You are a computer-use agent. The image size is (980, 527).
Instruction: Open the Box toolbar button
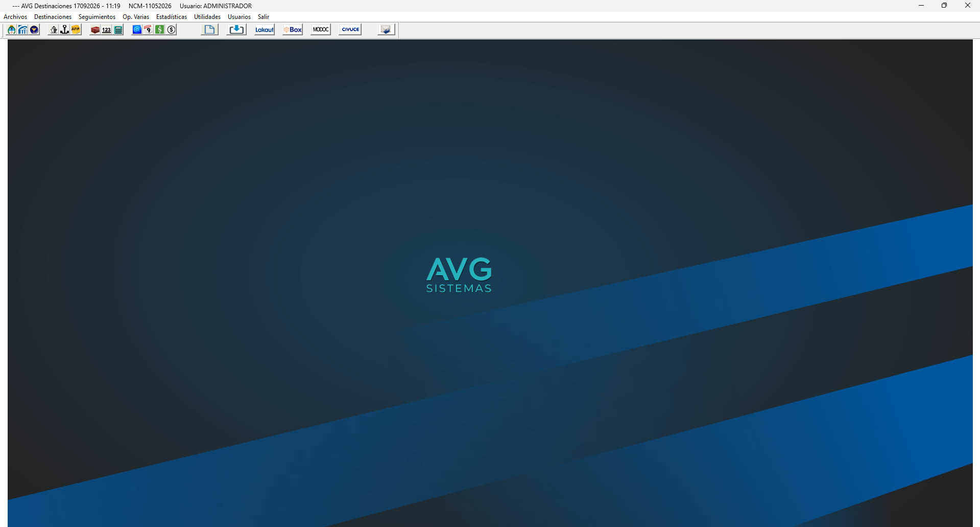[x=293, y=30]
